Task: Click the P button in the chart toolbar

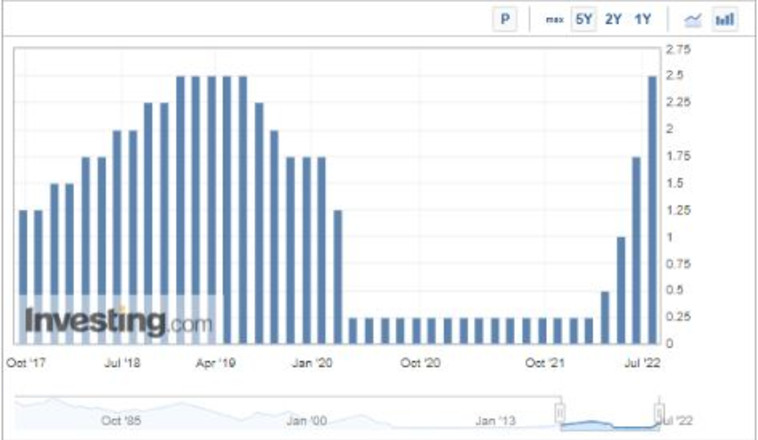Action: (506, 19)
